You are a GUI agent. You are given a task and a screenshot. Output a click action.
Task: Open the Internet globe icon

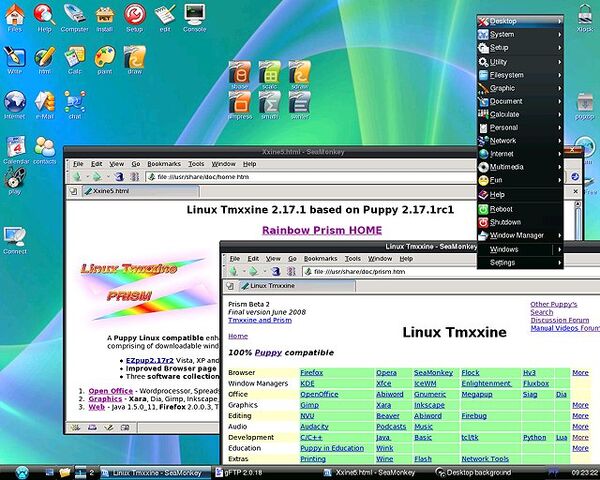pos(15,102)
